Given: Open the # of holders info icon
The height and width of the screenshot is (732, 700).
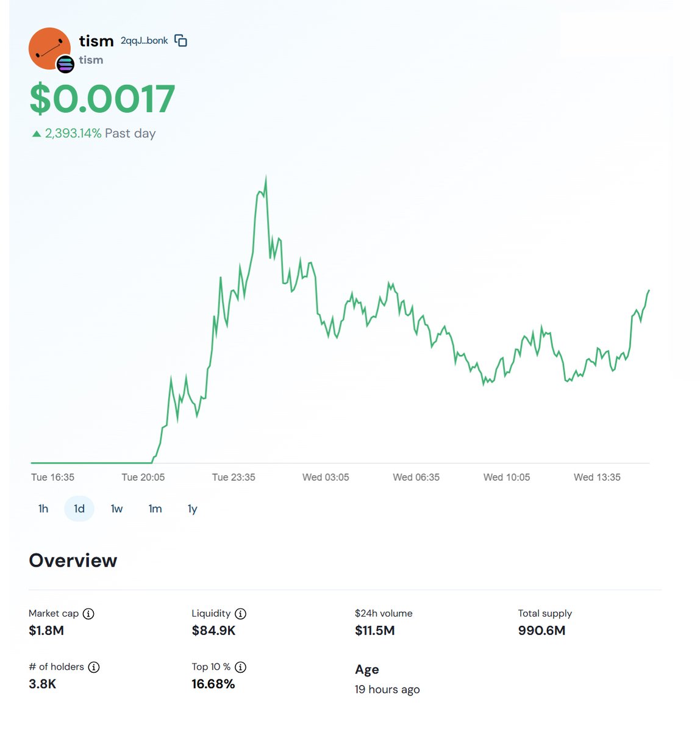Looking at the screenshot, I should coord(94,667).
